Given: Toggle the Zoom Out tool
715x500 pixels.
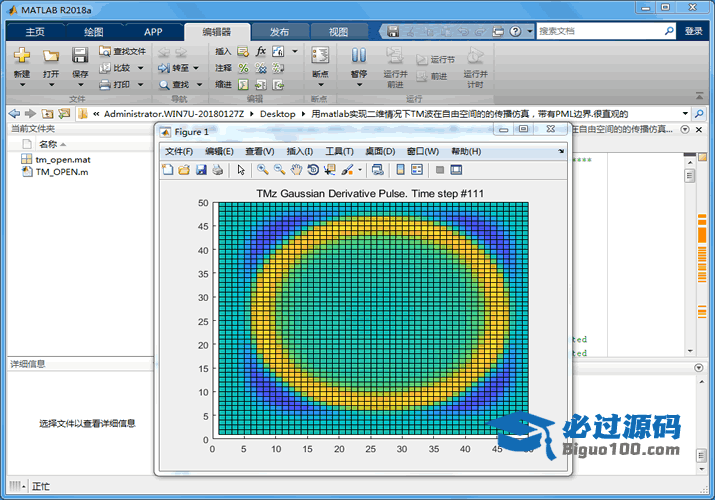Looking at the screenshot, I should [x=280, y=170].
